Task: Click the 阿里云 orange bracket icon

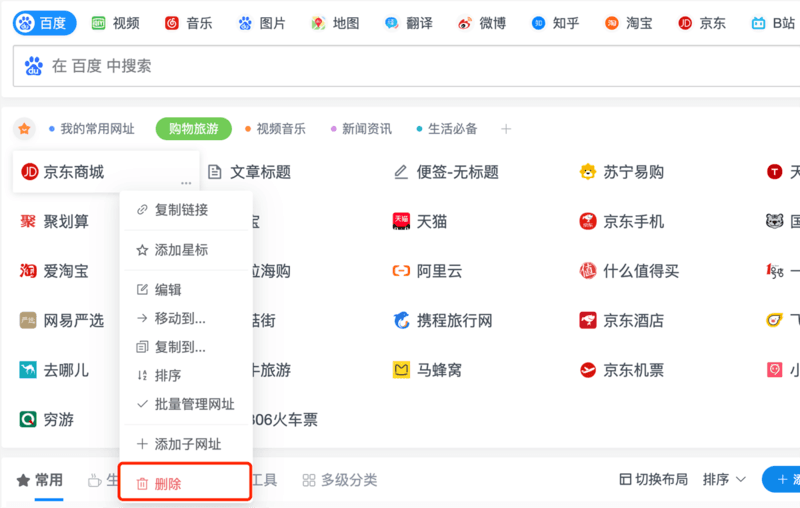Action: coord(401,271)
